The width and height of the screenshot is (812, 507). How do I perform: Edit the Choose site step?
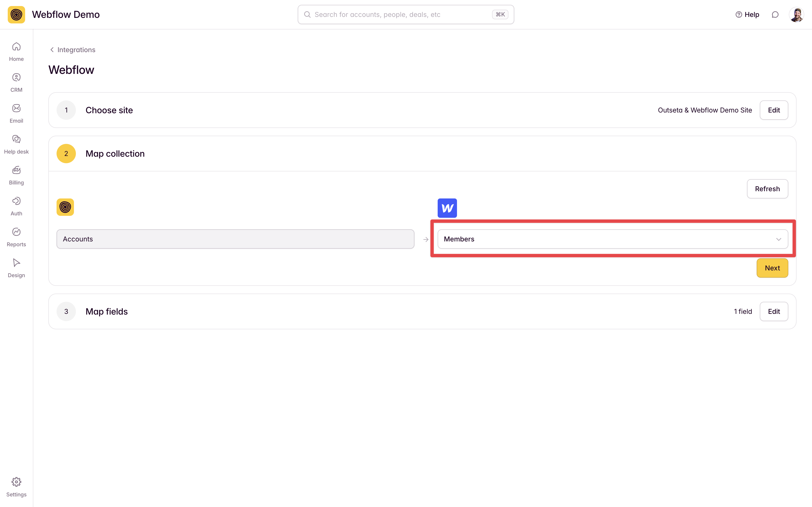(x=773, y=110)
